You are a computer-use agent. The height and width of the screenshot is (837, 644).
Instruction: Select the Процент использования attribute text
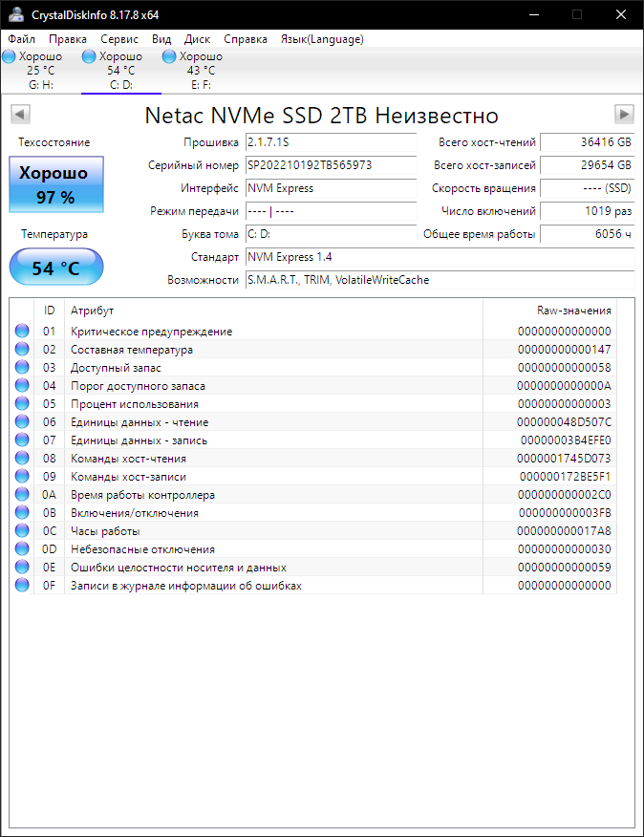[x=135, y=404]
